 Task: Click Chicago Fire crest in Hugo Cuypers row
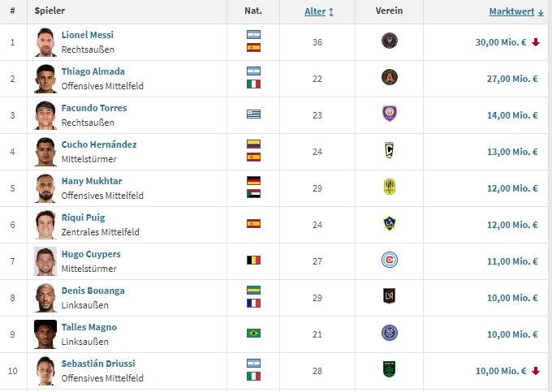(390, 260)
